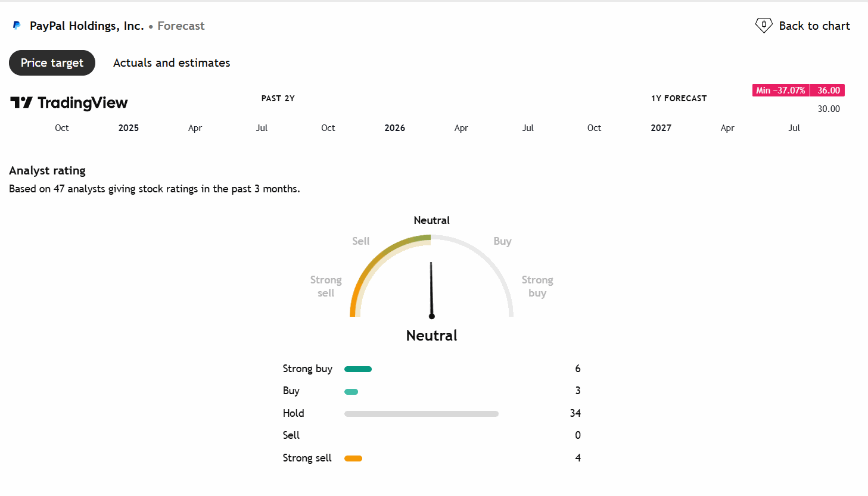Click the small Neutral label above gauge
This screenshot has height=496, width=868.
click(432, 220)
